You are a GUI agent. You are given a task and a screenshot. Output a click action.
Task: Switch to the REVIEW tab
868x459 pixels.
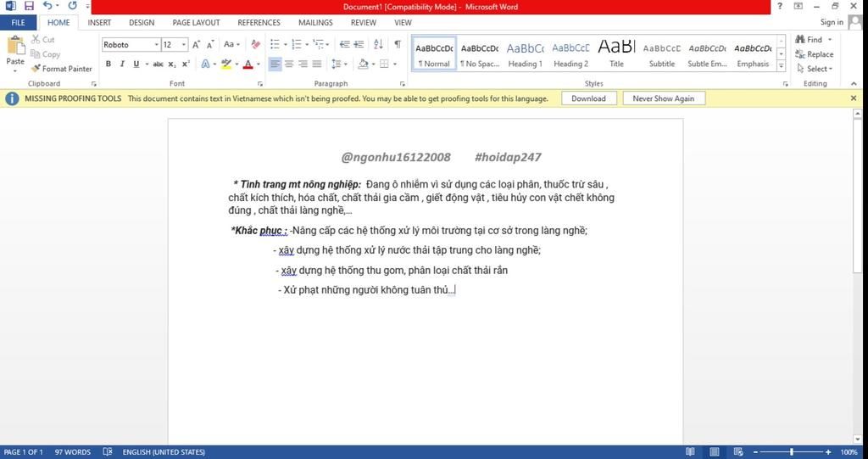click(363, 23)
